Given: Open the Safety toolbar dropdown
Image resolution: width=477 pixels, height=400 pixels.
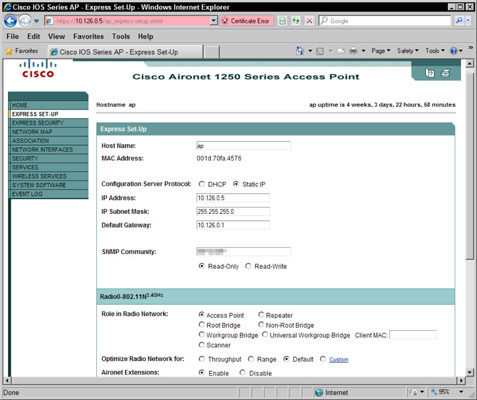Looking at the screenshot, I should 407,51.
